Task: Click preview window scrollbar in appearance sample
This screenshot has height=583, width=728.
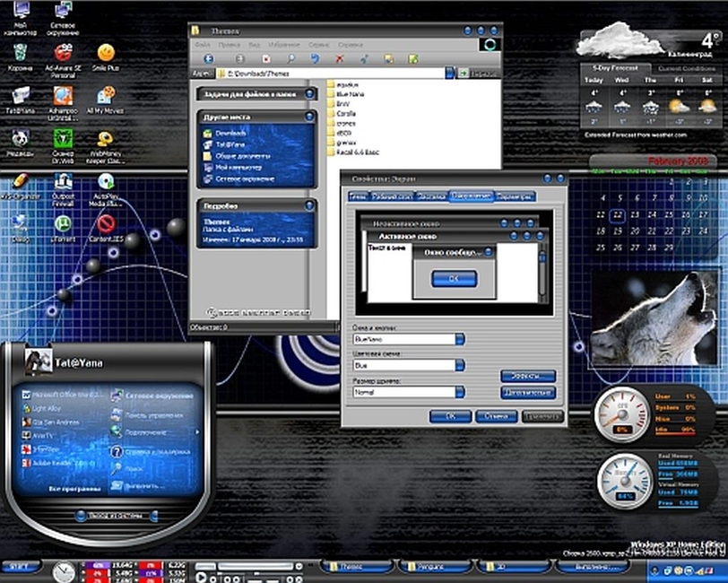Action: click(x=542, y=273)
